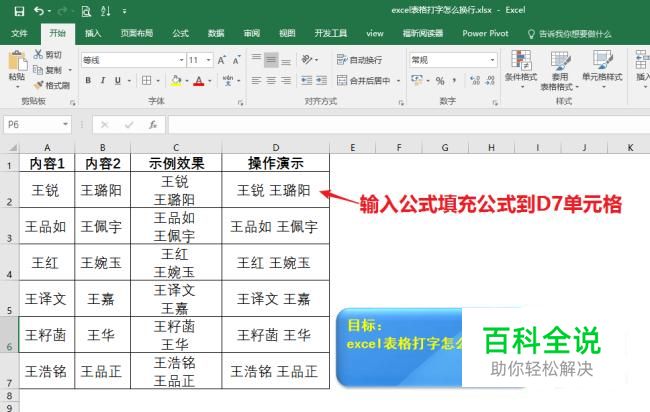This screenshot has width=650, height=412.
Task: Click the Undo arrow icon
Action: [39, 11]
